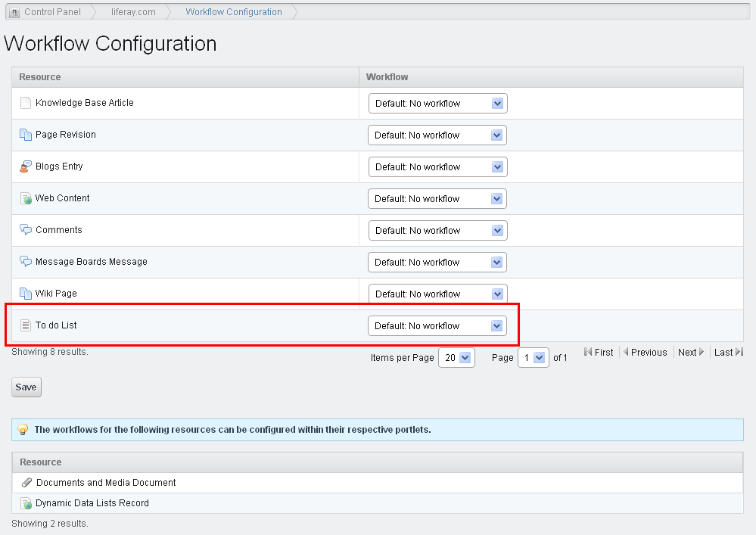Click the Comments speech bubble icon
The height and width of the screenshot is (535, 756).
26,230
